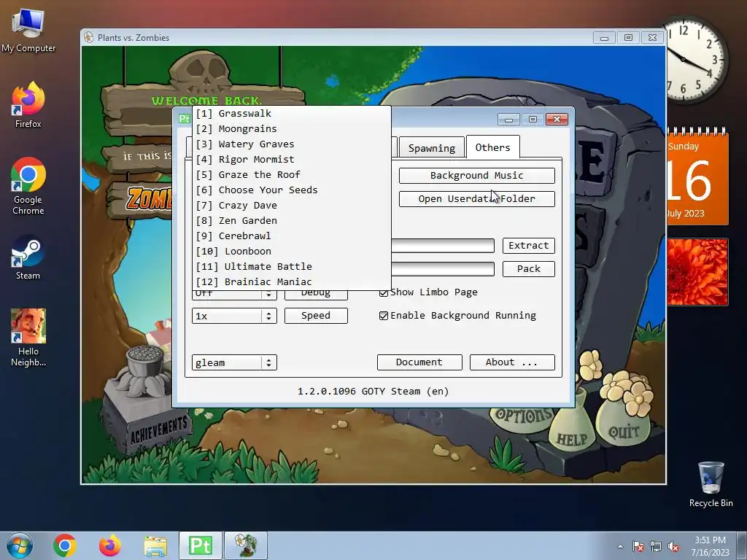Open the 1x speed dropdown
Viewport: 747px width, 560px height.
[x=234, y=316]
